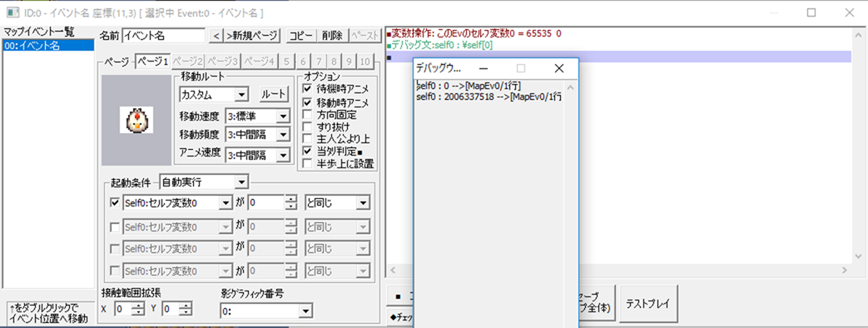Select page tab 5

(286, 62)
